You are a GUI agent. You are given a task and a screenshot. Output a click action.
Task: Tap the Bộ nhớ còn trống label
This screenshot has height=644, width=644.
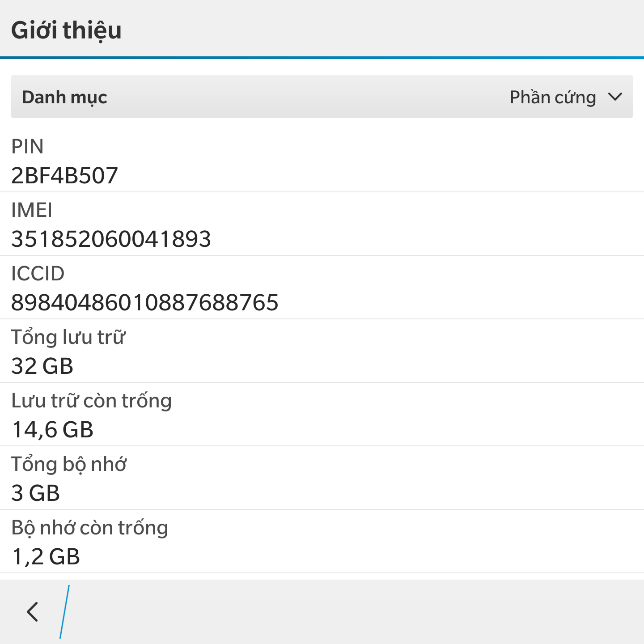coord(90,528)
